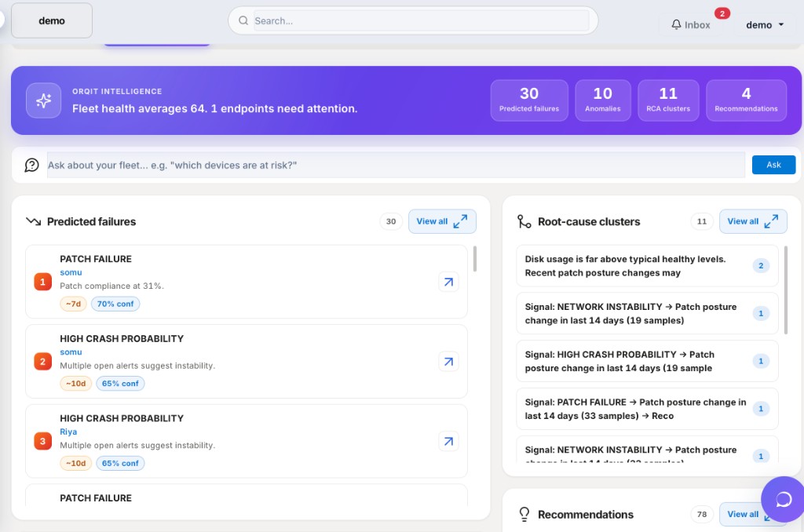Image resolution: width=804 pixels, height=532 pixels.
Task: Click the Orqit Intelligence sparkle icon
Action: point(44,100)
